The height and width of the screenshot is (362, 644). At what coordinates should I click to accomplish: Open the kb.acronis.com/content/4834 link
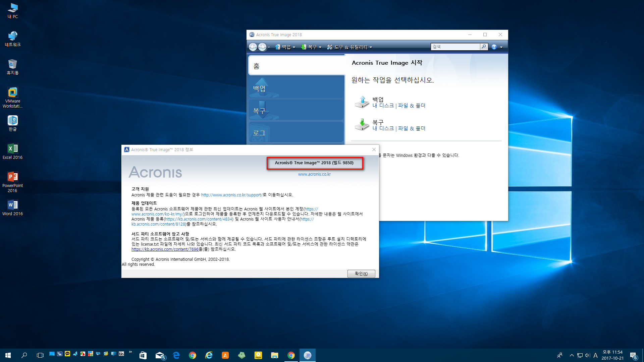[199, 219]
